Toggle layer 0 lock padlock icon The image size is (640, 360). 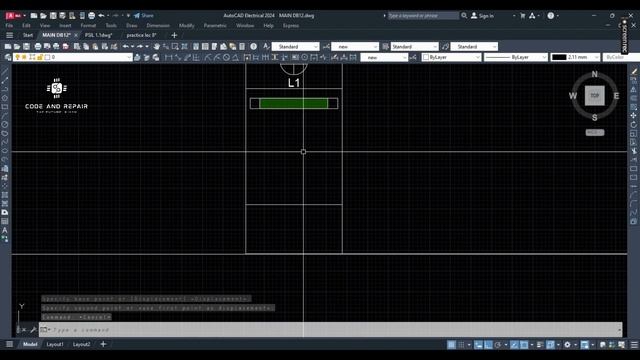(x=40, y=57)
